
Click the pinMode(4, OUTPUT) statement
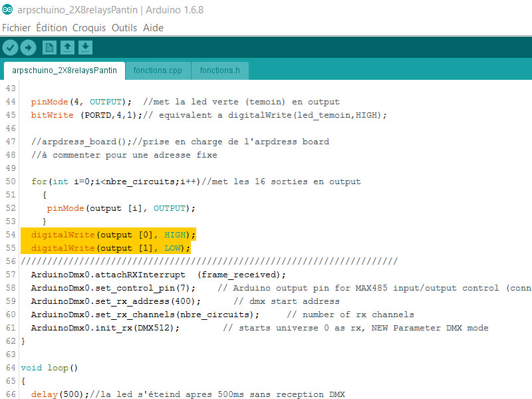coord(81,102)
